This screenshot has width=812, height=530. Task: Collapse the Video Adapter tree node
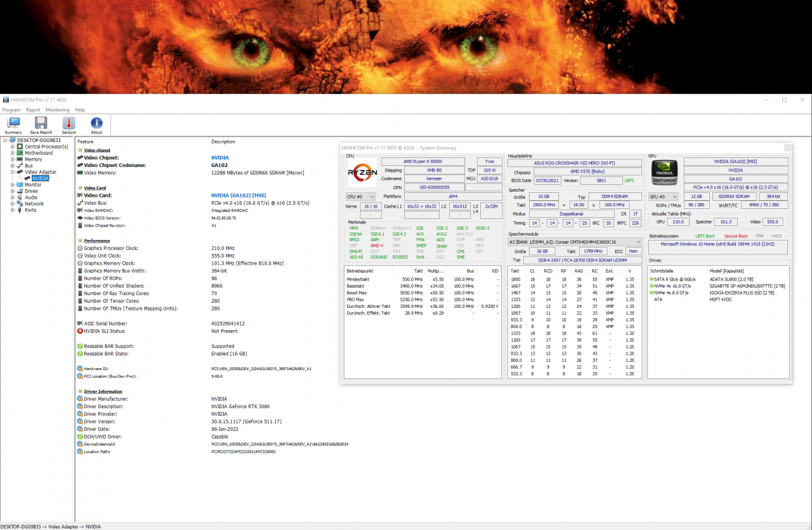tap(12, 172)
